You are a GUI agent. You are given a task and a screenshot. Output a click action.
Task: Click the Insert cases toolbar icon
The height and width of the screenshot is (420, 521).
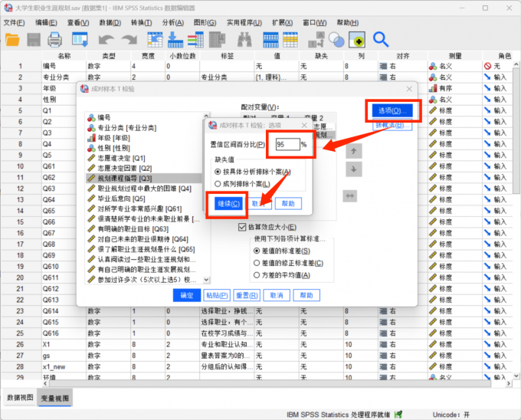[x=270, y=40]
